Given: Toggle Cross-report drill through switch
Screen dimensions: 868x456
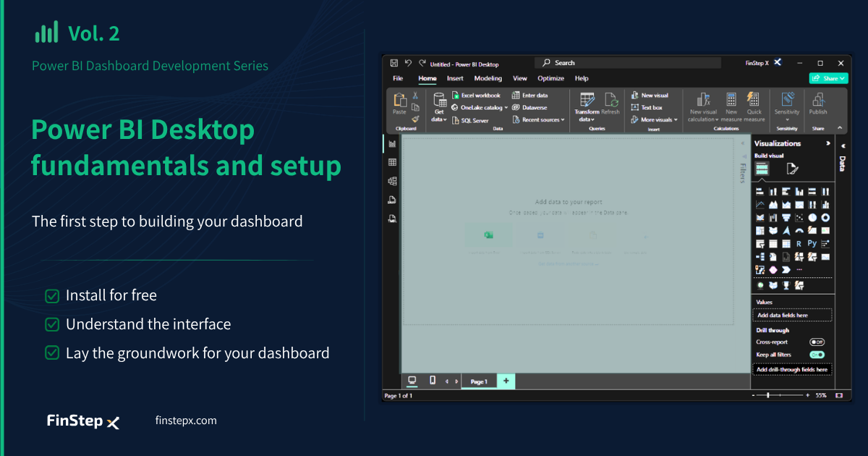Looking at the screenshot, I should click(817, 342).
